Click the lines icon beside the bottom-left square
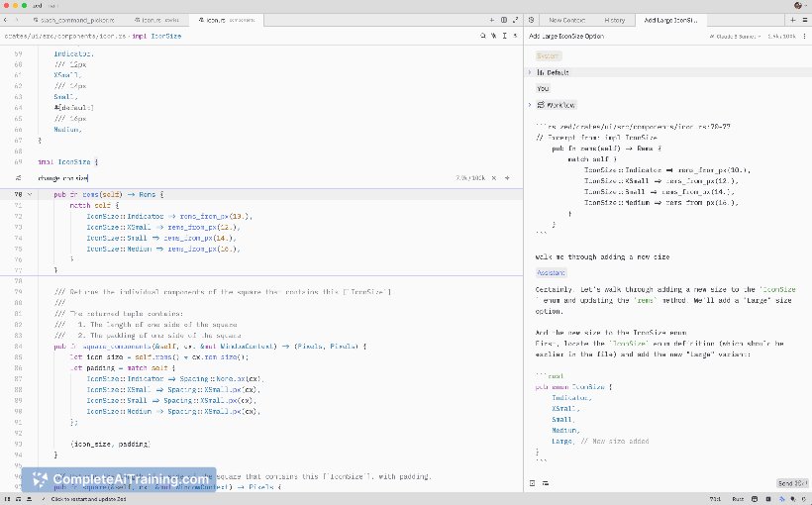812x505 pixels. [546, 483]
